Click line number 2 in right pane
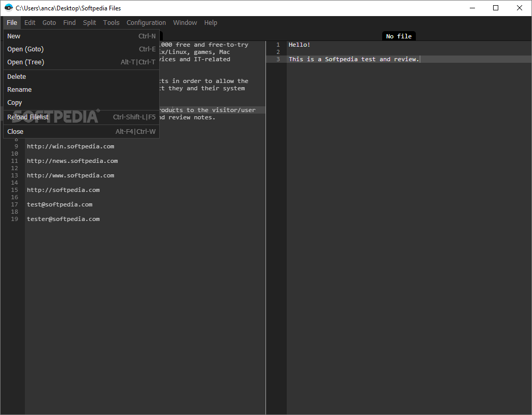Image resolution: width=532 pixels, height=415 pixels. 278,52
